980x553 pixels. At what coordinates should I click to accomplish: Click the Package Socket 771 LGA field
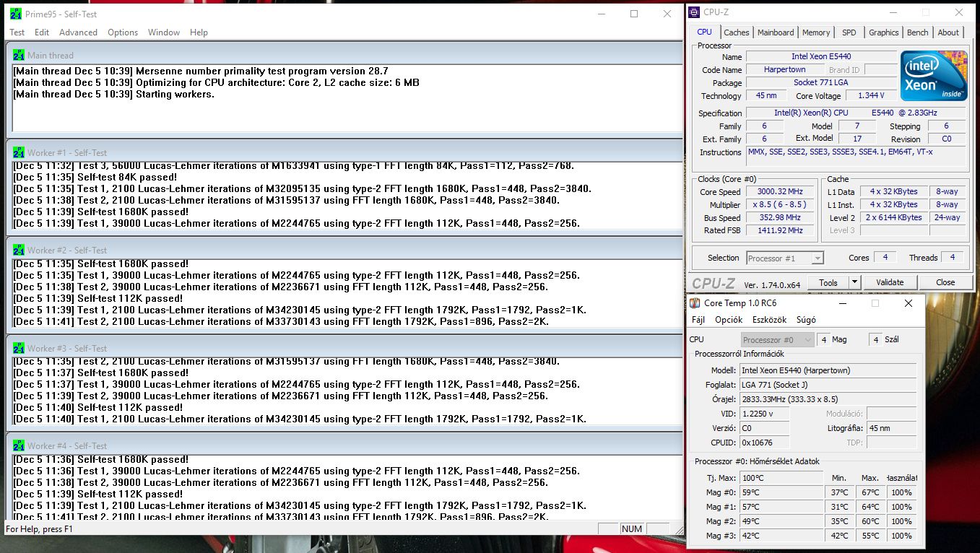coord(821,82)
